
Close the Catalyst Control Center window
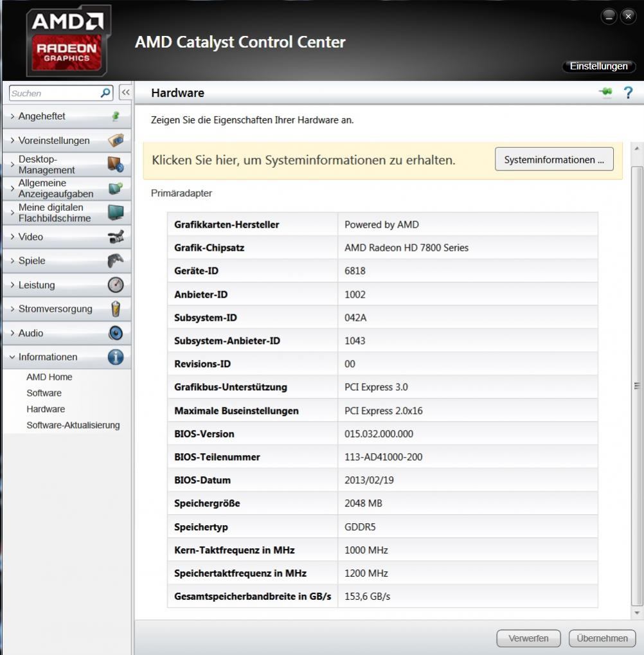pyautogui.click(x=628, y=16)
